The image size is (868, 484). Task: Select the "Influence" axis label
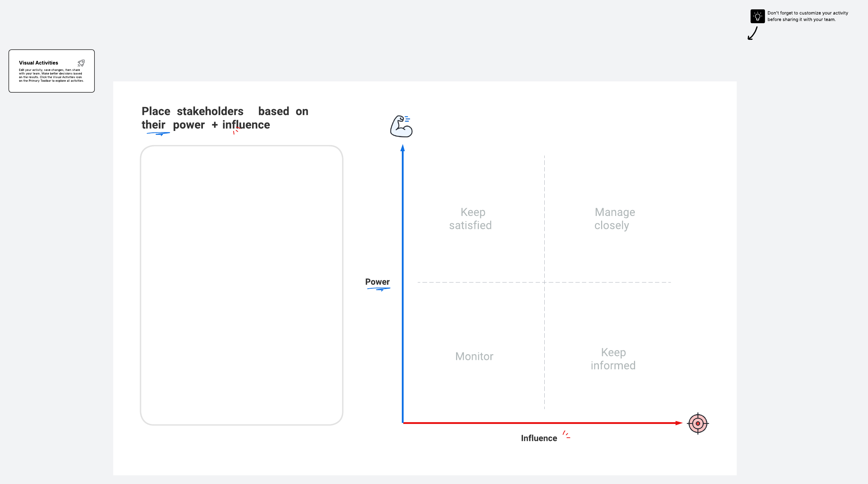[x=539, y=438]
